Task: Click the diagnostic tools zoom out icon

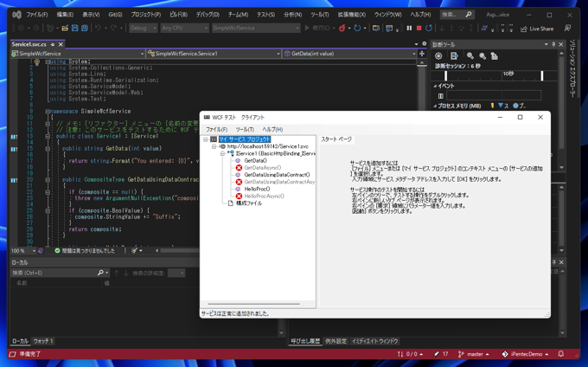Action: coord(483,56)
